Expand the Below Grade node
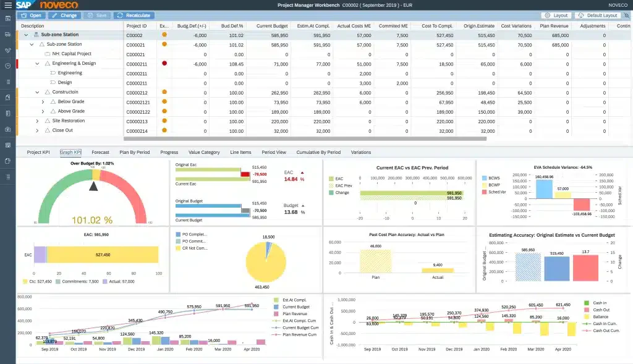 pyautogui.click(x=43, y=102)
